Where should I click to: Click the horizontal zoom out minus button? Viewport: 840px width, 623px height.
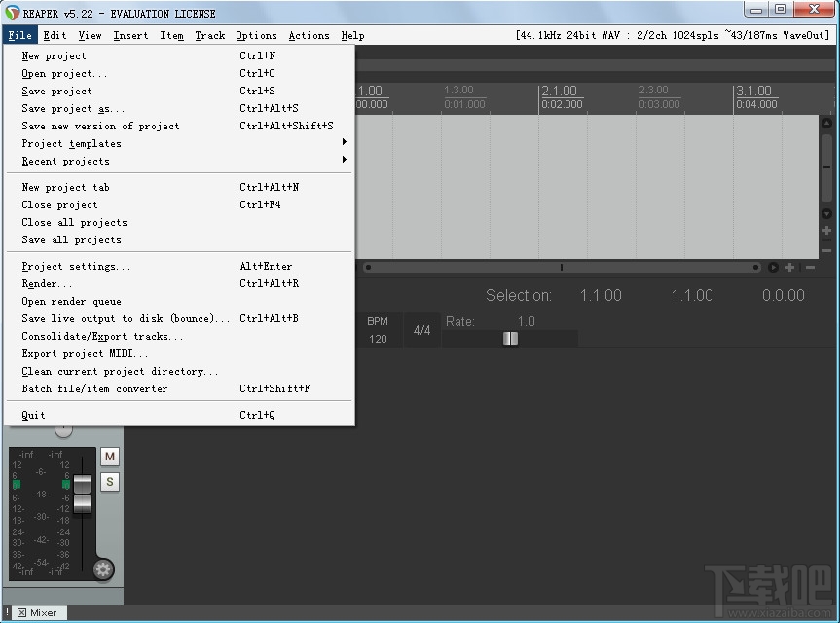(810, 267)
